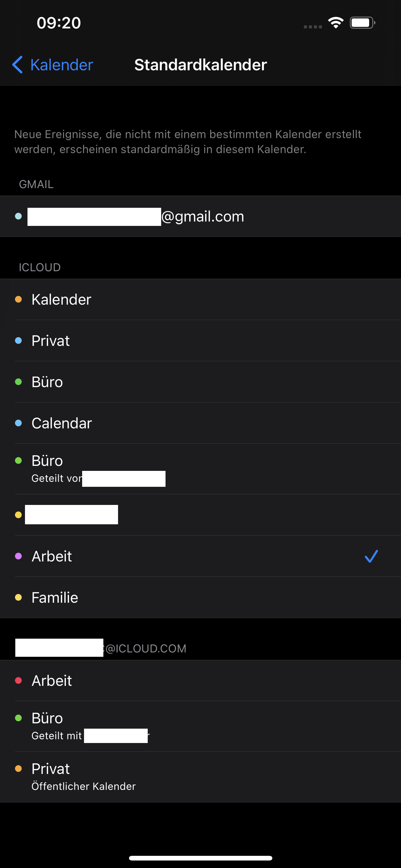Screen dimensions: 401x868
Task: Tap the purple color dot beside Arbeit
Action: click(x=18, y=556)
